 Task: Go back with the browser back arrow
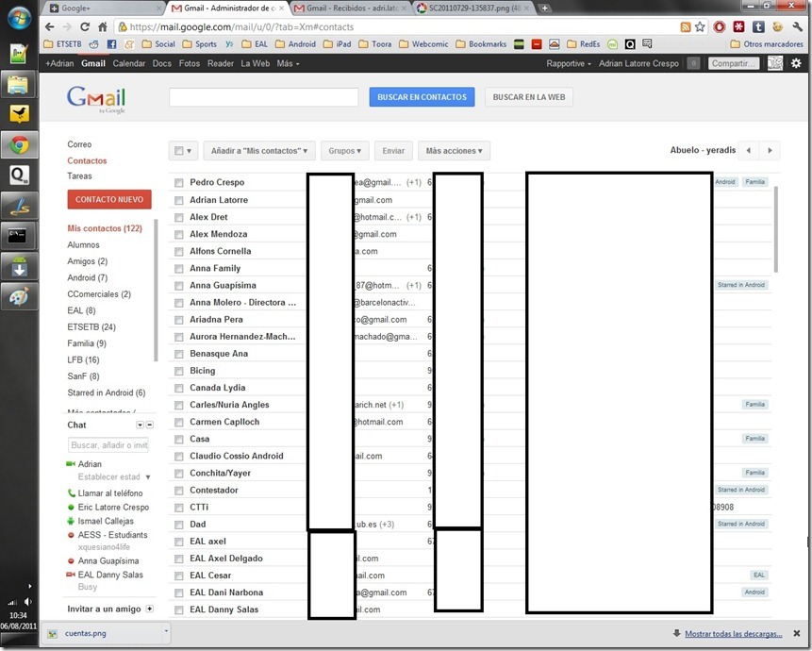[x=50, y=27]
